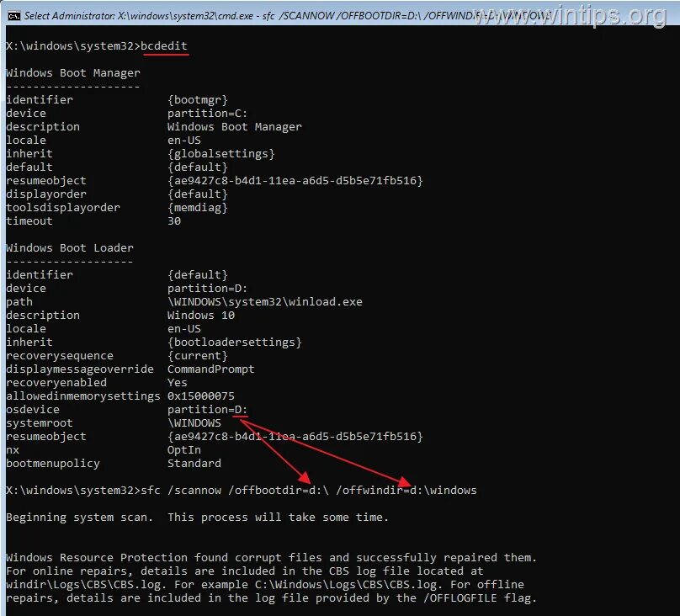The width and height of the screenshot is (680, 616).
Task: Click the {bootmgr} identifier value
Action: pos(197,100)
